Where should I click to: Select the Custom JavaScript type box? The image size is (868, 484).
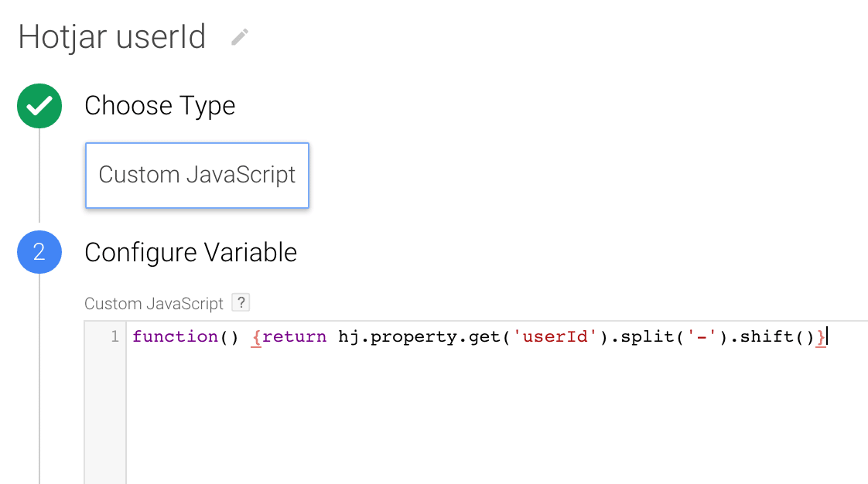pyautogui.click(x=197, y=176)
